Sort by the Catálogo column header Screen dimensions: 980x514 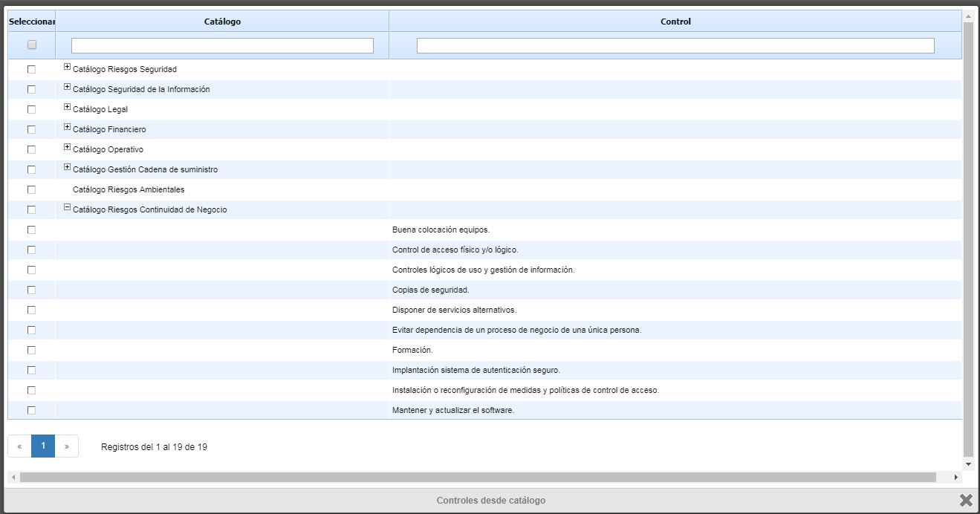222,22
